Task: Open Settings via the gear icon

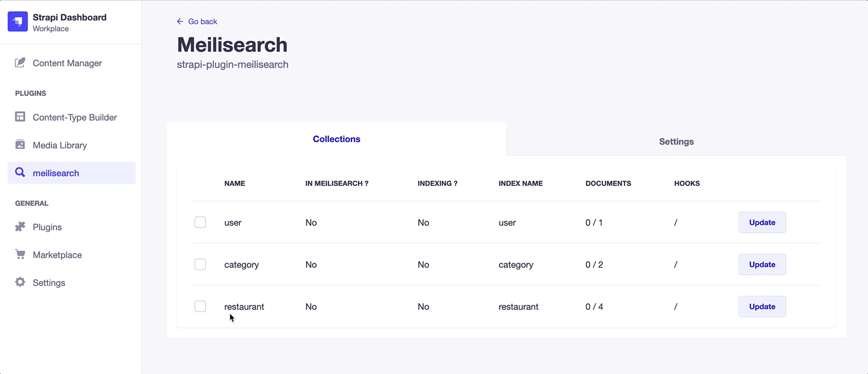Action: [x=19, y=282]
